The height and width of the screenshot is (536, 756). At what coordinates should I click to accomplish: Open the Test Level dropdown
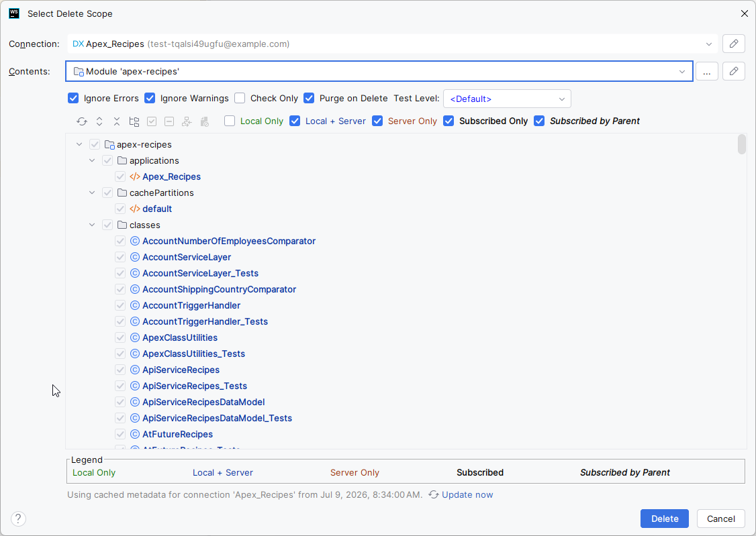507,99
